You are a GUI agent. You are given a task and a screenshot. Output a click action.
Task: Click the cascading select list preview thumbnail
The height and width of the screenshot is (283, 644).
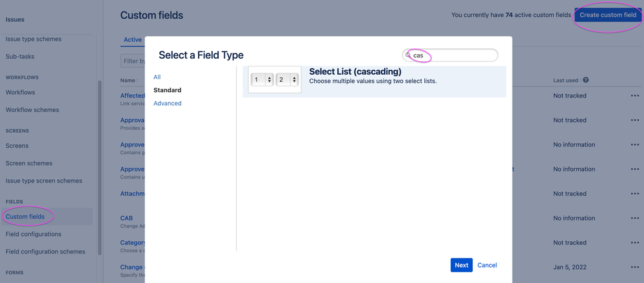pos(275,80)
